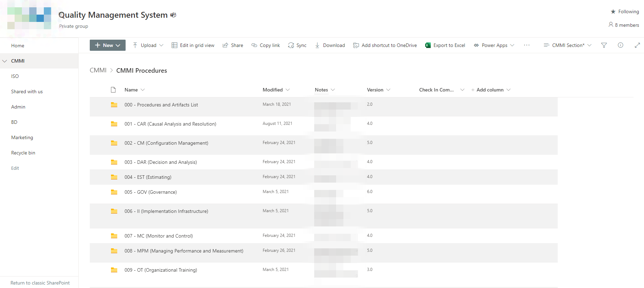The width and height of the screenshot is (644, 288).
Task: Open the CMMI Section view selector
Action: pyautogui.click(x=567, y=45)
